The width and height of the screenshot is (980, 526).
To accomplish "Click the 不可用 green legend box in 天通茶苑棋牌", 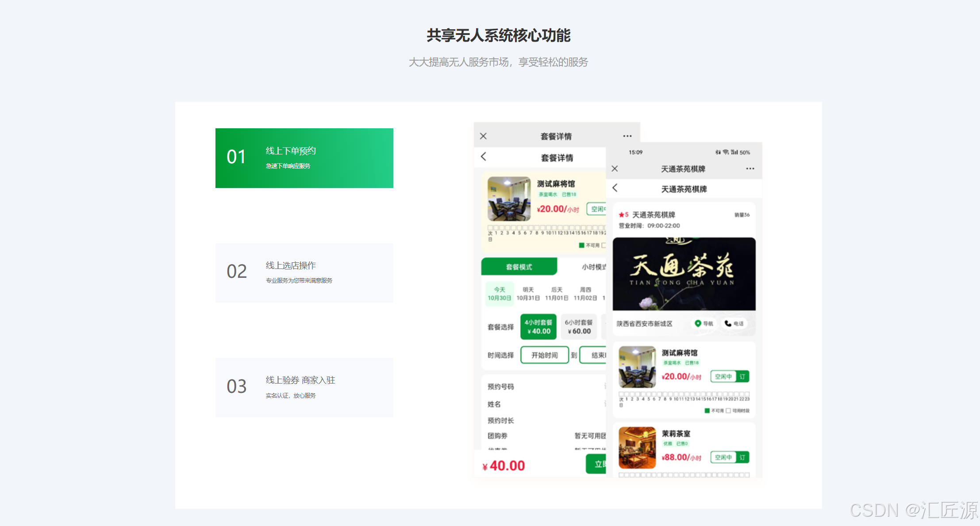I will click(707, 411).
